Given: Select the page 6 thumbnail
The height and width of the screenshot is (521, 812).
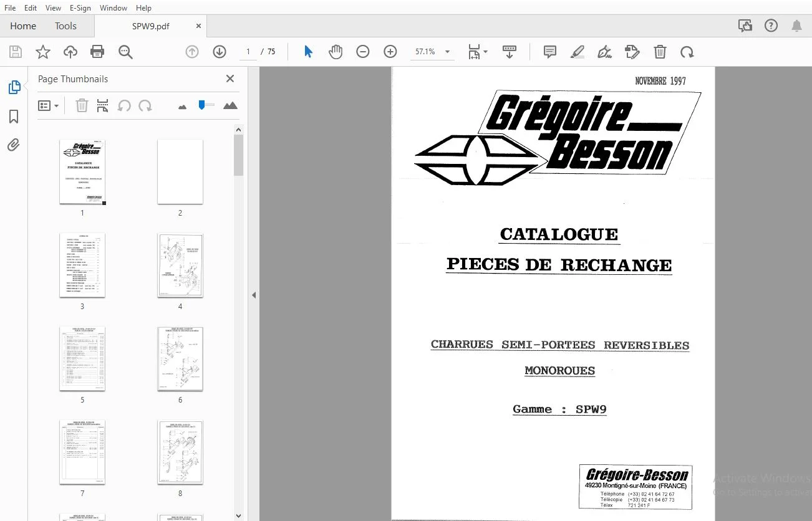Looking at the screenshot, I should tap(180, 358).
